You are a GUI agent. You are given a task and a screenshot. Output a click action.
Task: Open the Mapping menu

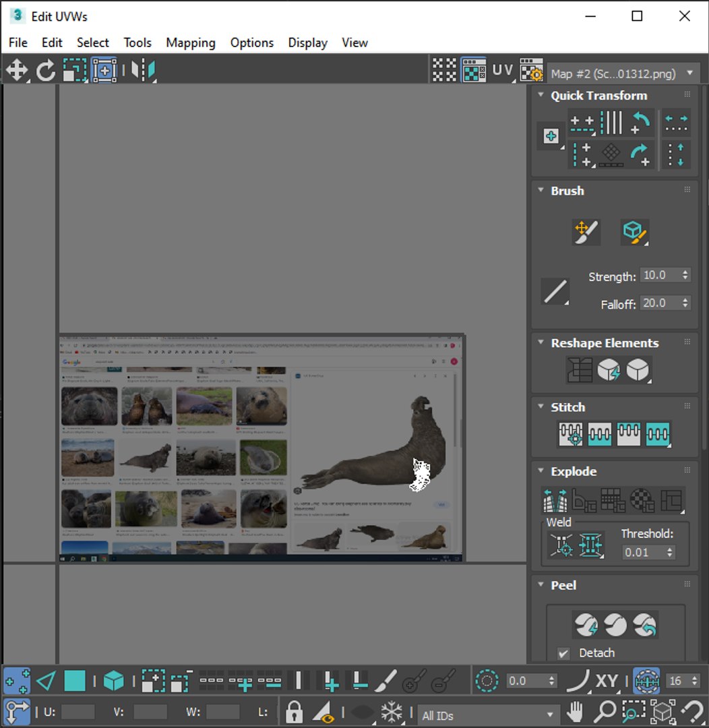click(191, 42)
